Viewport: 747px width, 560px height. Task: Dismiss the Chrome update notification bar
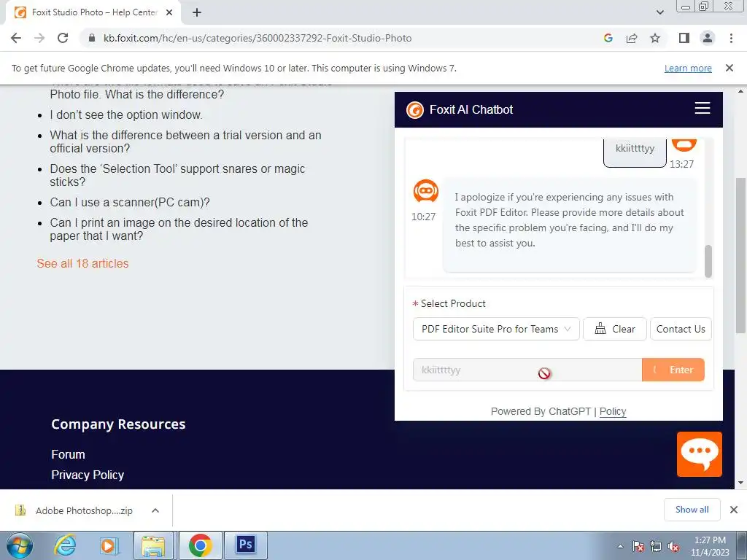point(729,68)
